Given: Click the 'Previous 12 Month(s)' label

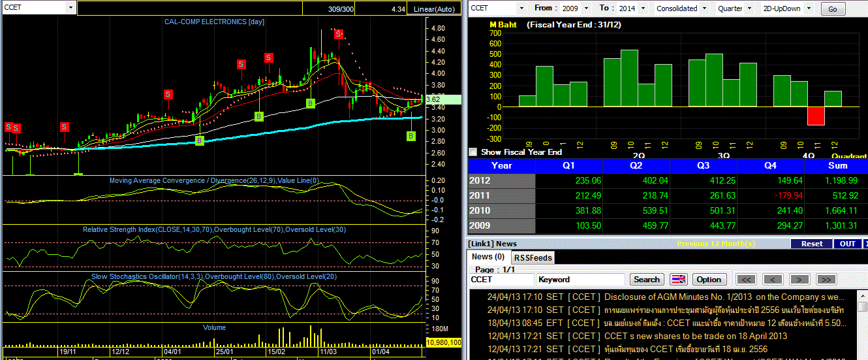Looking at the screenshot, I should 715,244.
